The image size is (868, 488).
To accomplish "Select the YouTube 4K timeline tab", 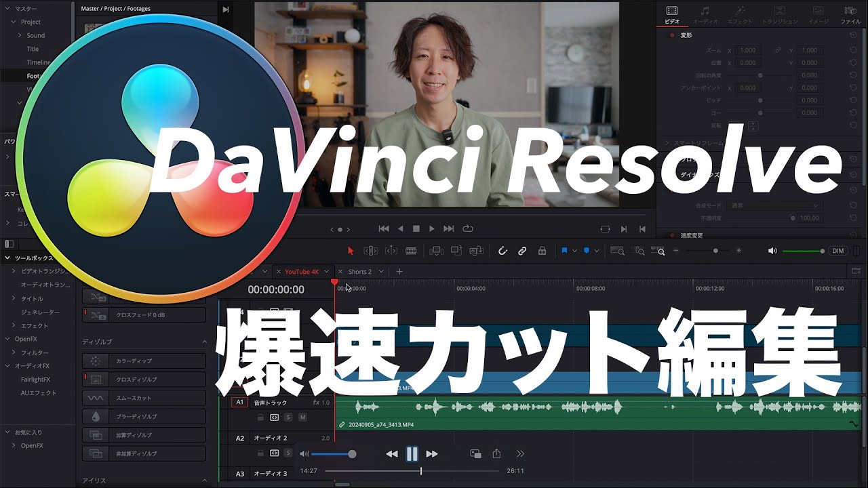I will (x=301, y=272).
